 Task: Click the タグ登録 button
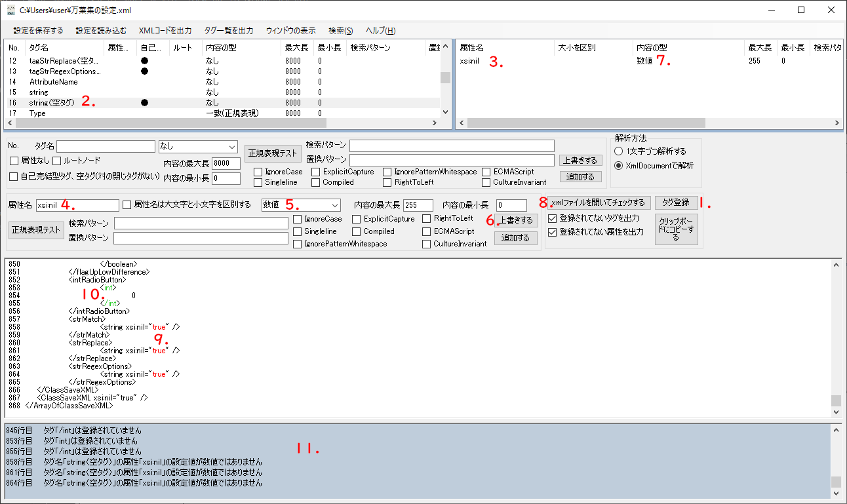(676, 203)
